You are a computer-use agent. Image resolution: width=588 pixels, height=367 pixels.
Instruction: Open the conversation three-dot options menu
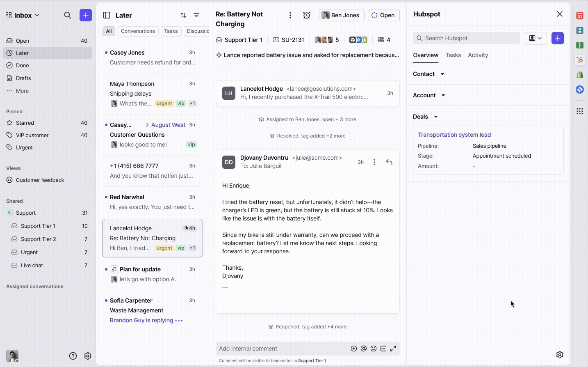(x=290, y=15)
